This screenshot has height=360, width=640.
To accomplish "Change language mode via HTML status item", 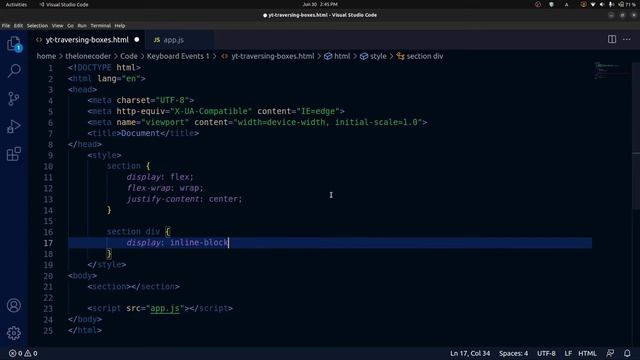I will [x=587, y=353].
